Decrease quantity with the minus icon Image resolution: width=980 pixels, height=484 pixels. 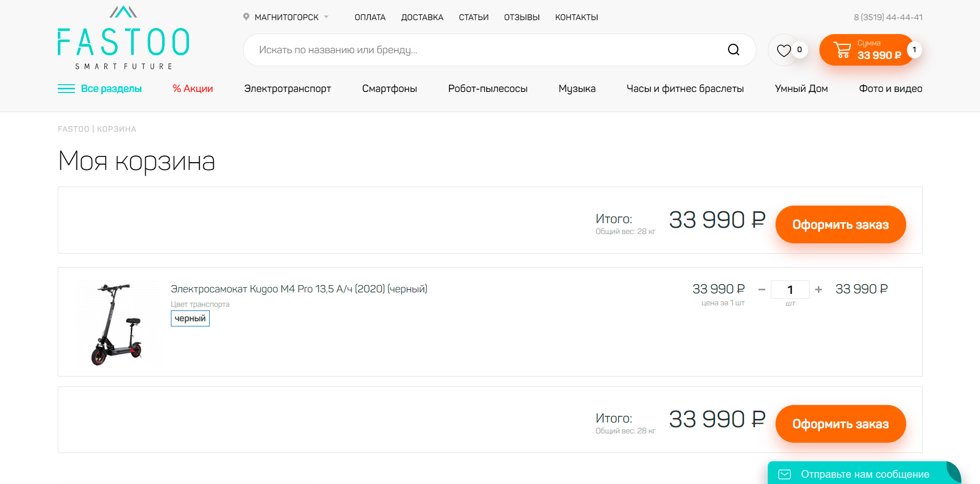762,289
